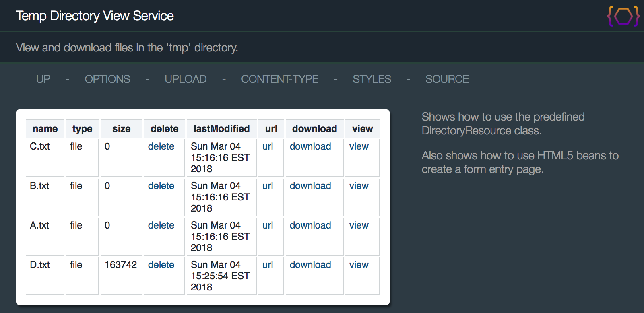Image resolution: width=644 pixels, height=313 pixels.
Task: Go up with the UP link
Action: tap(43, 79)
